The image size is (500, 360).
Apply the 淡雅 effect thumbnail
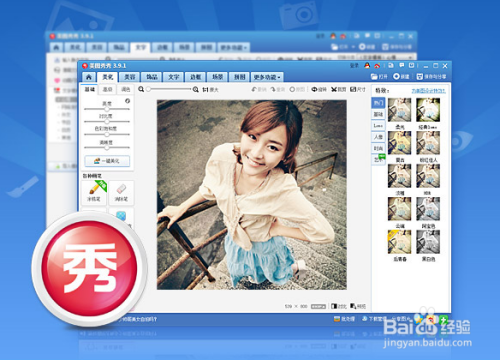[399, 176]
